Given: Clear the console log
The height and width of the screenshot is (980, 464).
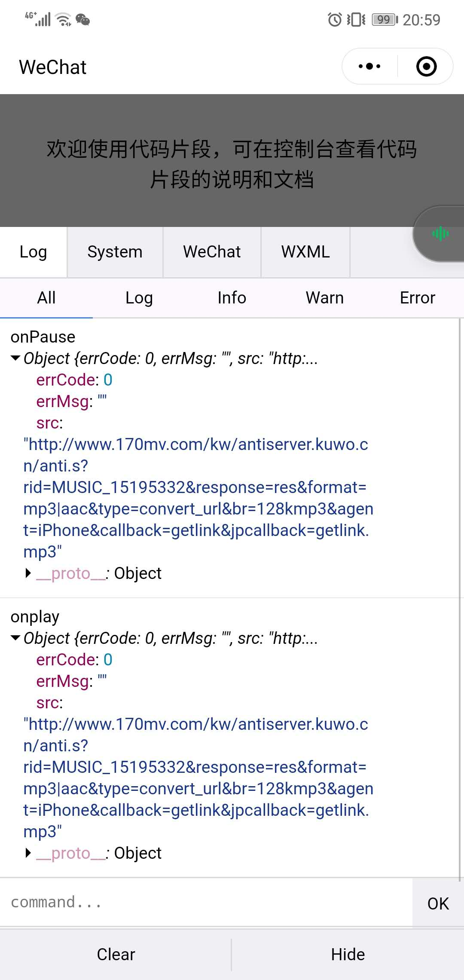Looking at the screenshot, I should (x=116, y=955).
